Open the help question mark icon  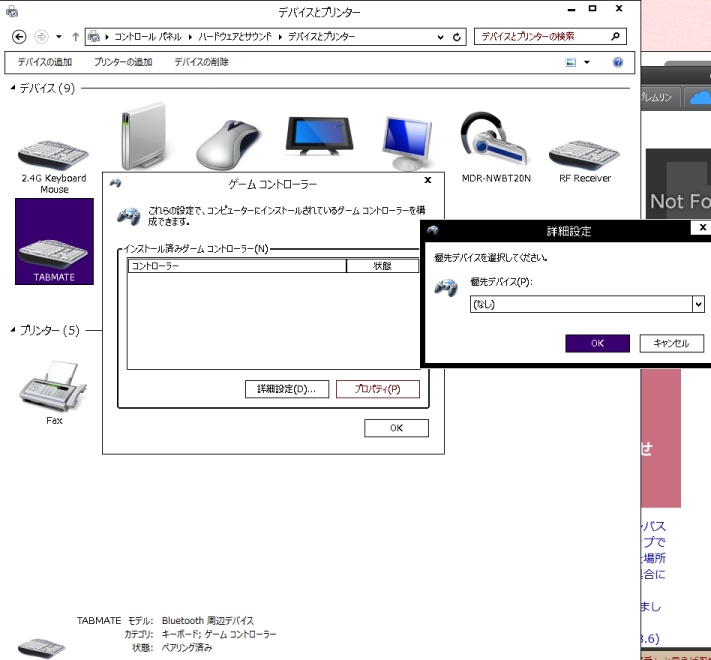(618, 62)
